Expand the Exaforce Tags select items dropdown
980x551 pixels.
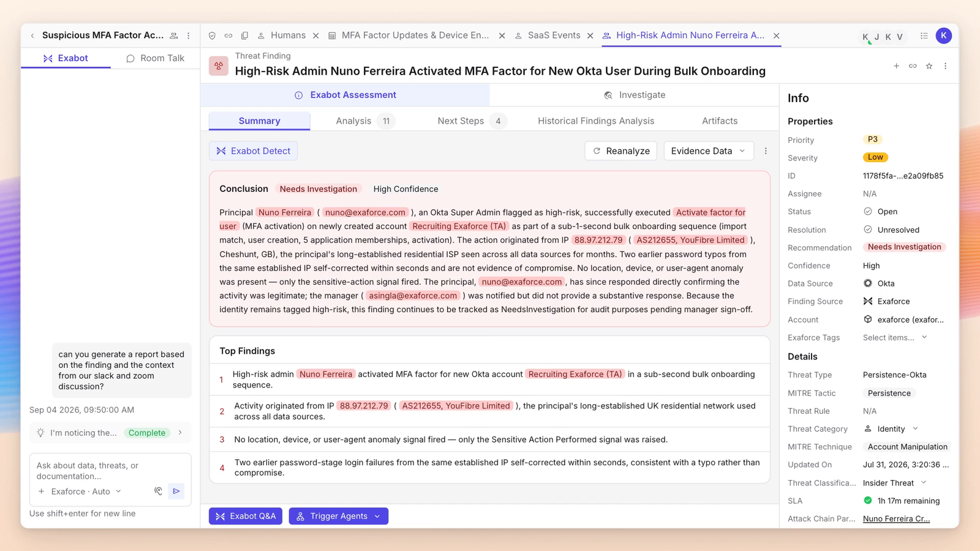pyautogui.click(x=895, y=337)
